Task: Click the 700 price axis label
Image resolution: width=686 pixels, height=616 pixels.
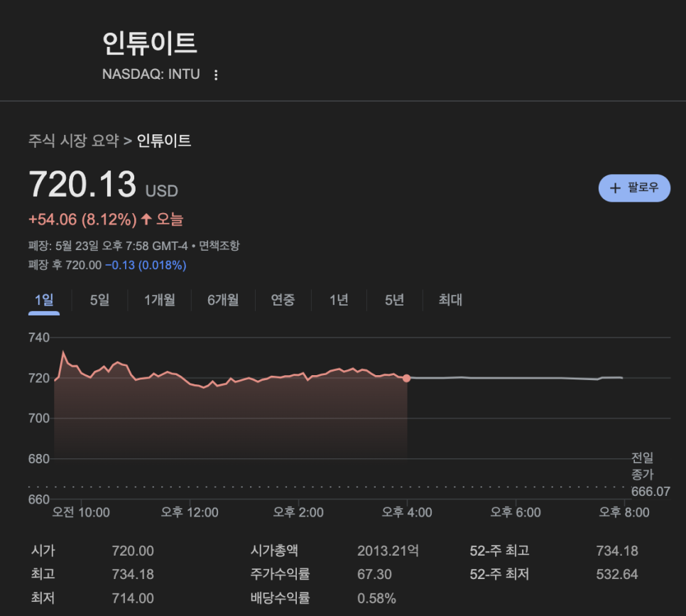Action: click(x=39, y=418)
